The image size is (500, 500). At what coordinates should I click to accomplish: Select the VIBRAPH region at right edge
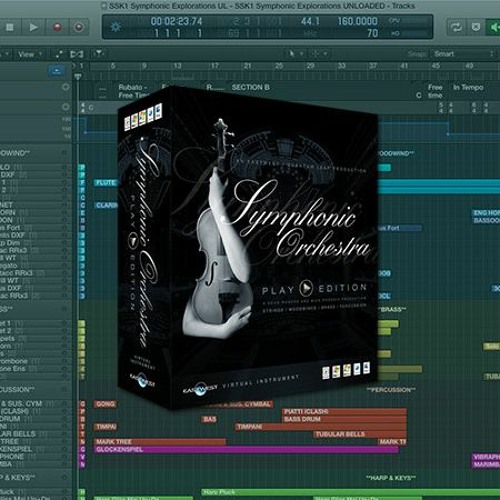point(486,457)
